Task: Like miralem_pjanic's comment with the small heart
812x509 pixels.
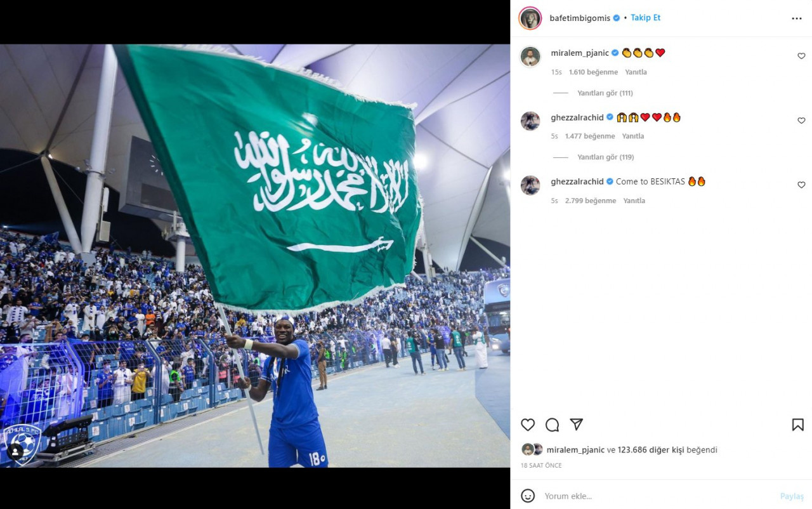Action: click(801, 56)
